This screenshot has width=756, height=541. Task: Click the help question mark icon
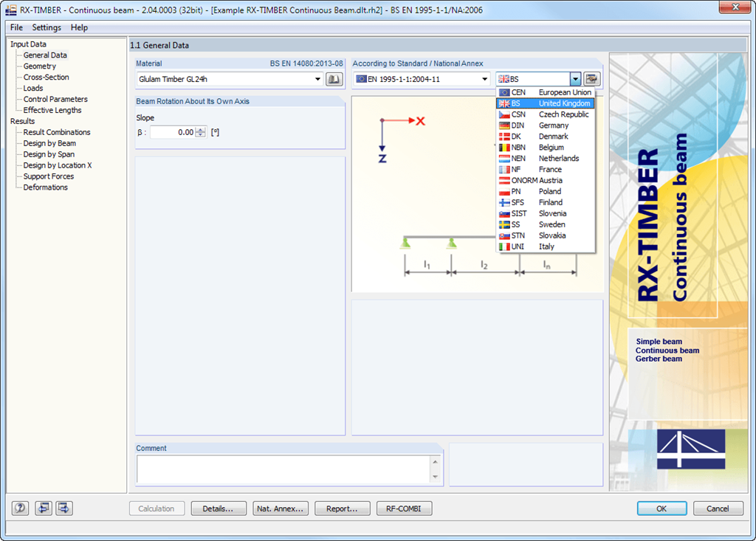(x=20, y=509)
